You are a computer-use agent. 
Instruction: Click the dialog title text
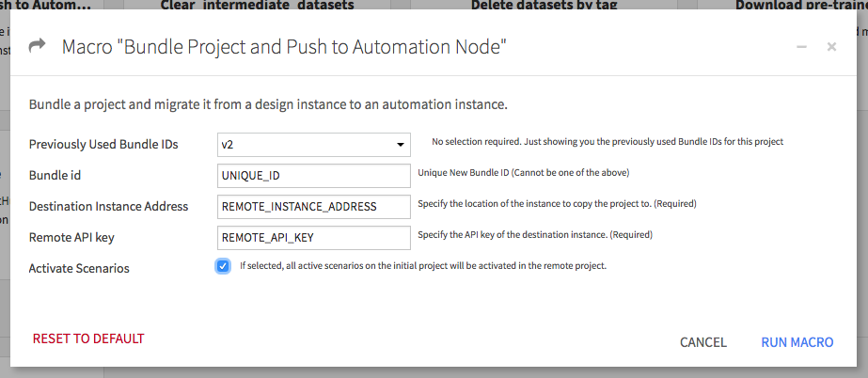[285, 46]
